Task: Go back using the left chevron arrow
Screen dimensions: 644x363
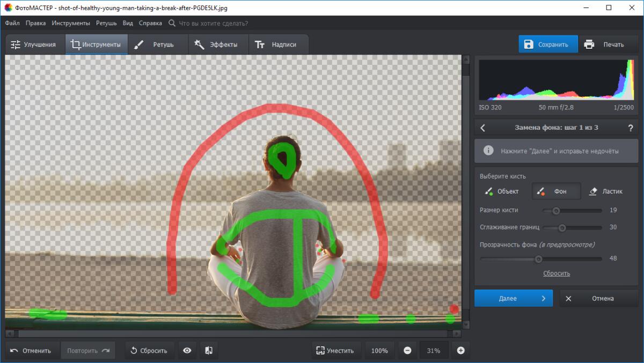Action: tap(483, 128)
